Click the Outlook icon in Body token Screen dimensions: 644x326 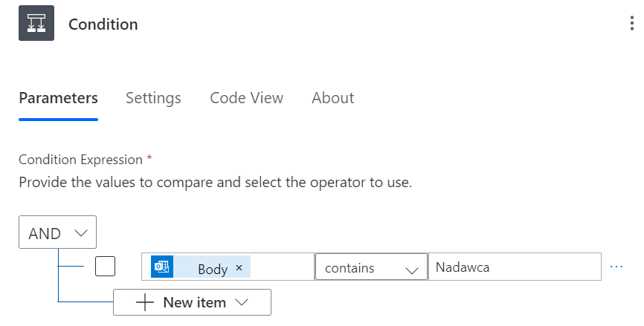tap(162, 267)
